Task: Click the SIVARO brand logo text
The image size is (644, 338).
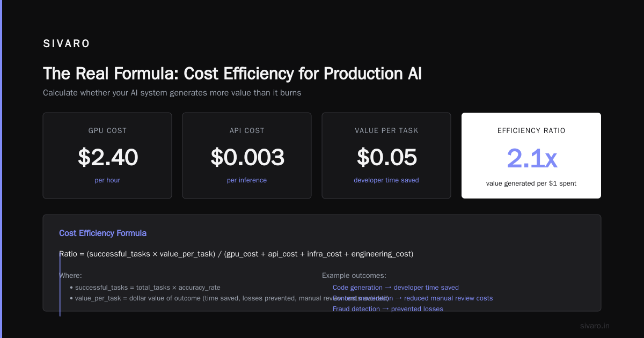Action: (x=67, y=44)
